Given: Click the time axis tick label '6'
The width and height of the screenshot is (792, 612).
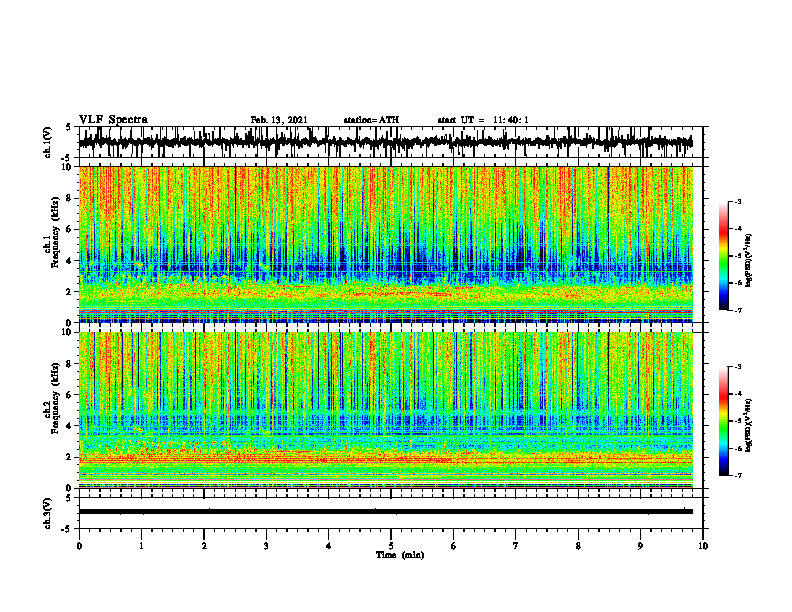Looking at the screenshot, I should [x=454, y=546].
